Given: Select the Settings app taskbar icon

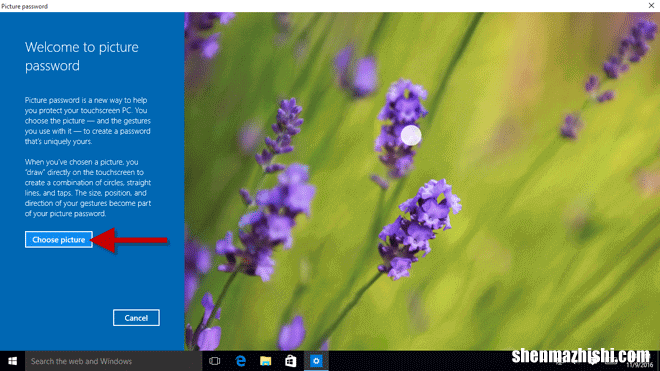Looking at the screenshot, I should click(316, 361).
